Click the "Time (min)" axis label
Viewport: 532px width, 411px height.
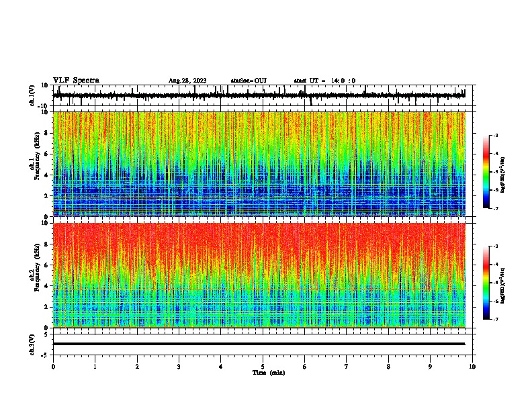click(269, 373)
